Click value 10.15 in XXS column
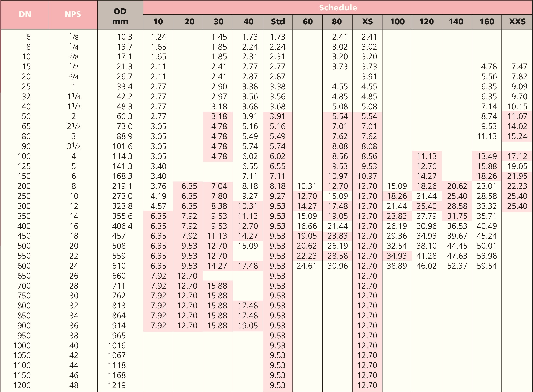This screenshot has height=392, width=533. [517, 106]
